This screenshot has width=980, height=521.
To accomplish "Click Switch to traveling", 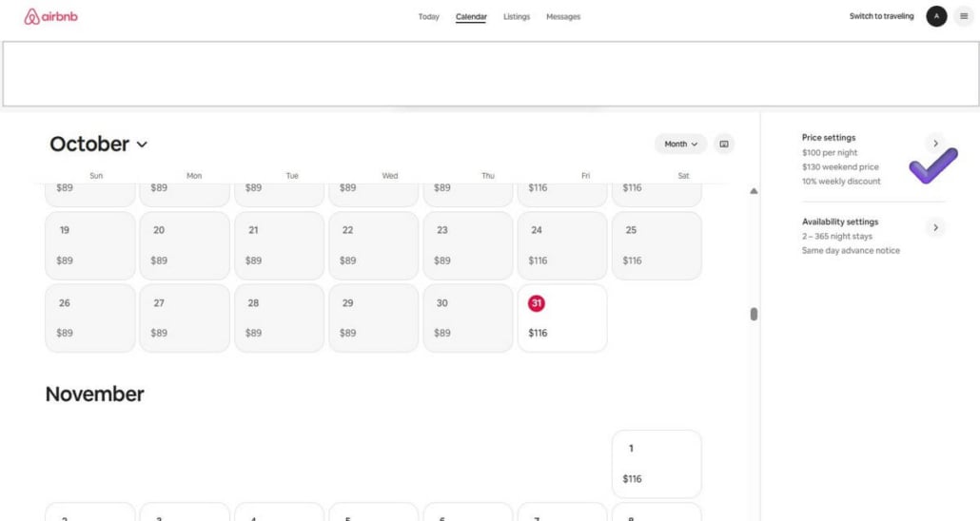I will pyautogui.click(x=881, y=16).
